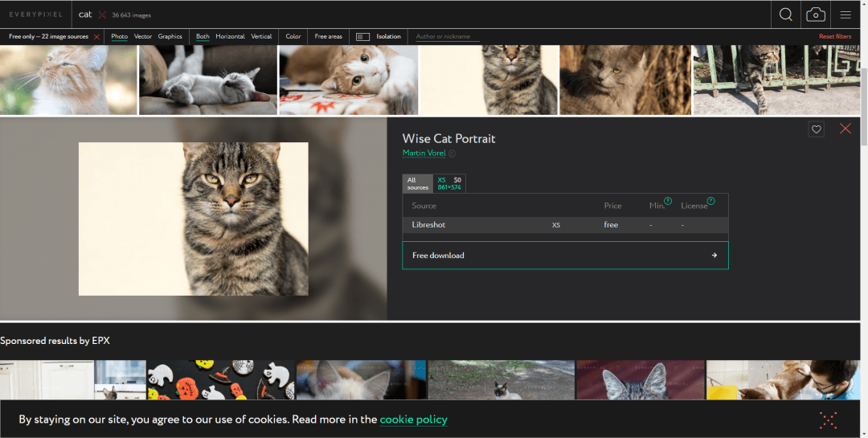Clear the cat search query

click(x=102, y=15)
